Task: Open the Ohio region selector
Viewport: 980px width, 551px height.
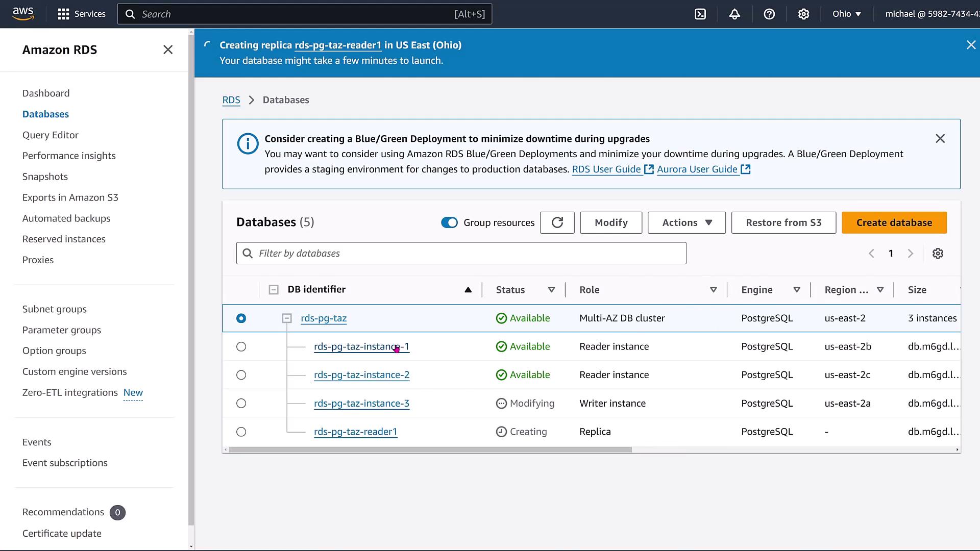Action: [x=847, y=14]
